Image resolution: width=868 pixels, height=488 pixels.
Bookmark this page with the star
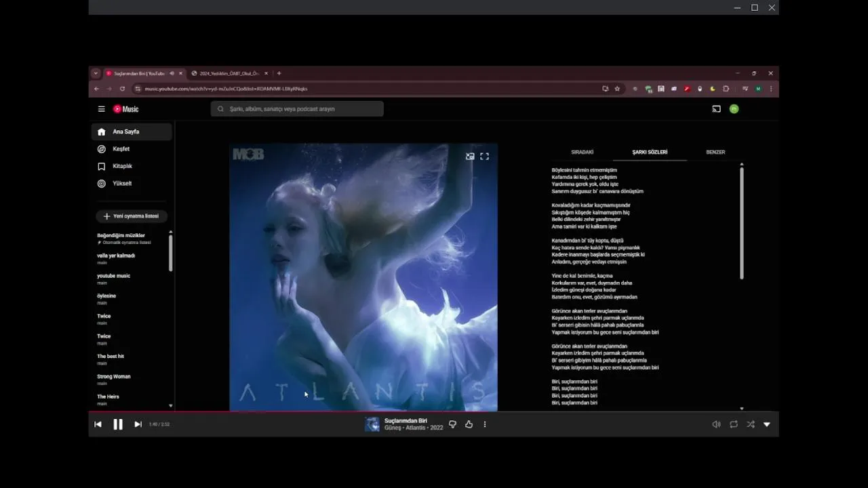click(617, 89)
